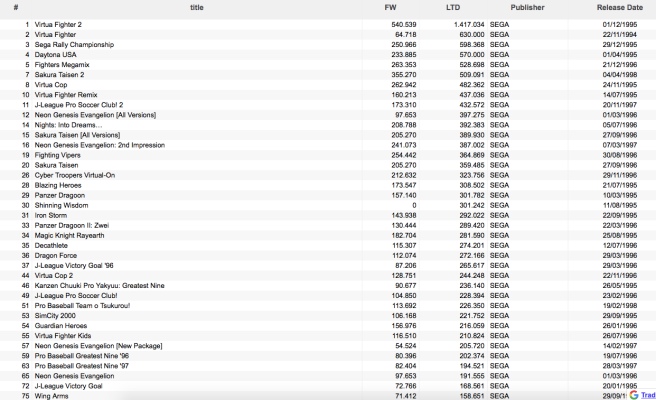This screenshot has width=656, height=400.
Task: Select SEGA publisher cell for Virtua Cop
Action: (500, 85)
